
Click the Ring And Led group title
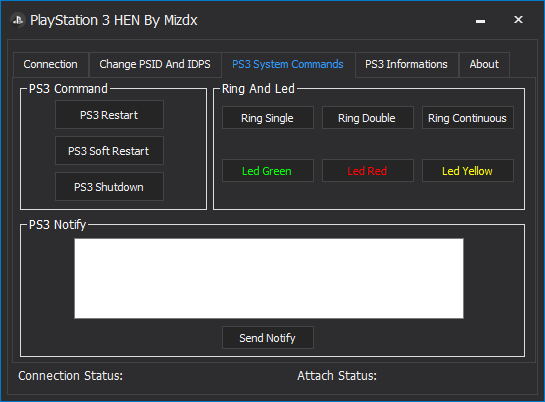tap(258, 89)
